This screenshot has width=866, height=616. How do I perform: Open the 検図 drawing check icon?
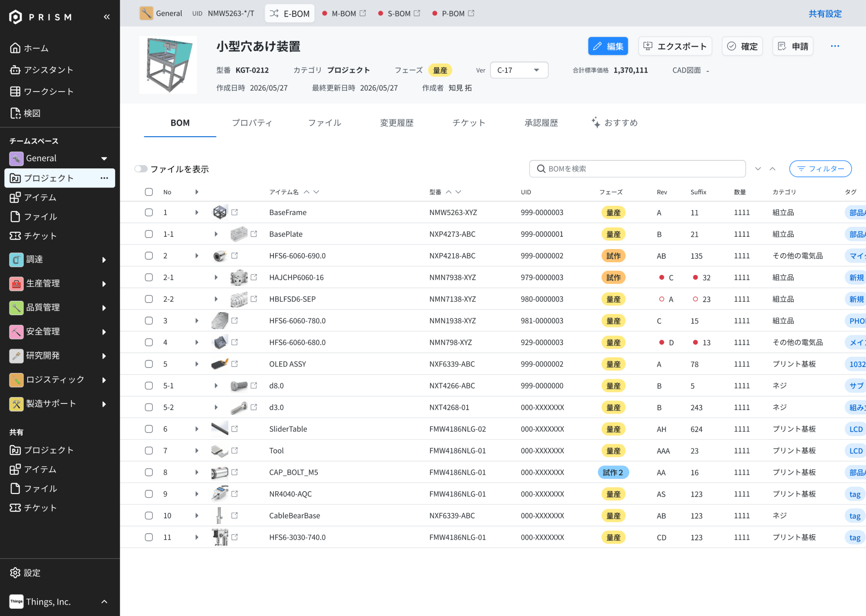[x=15, y=113]
